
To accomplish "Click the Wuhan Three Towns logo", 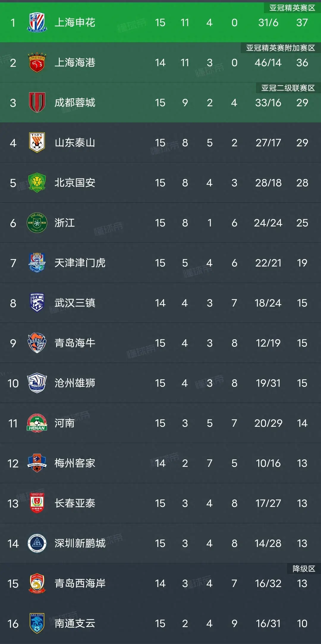I will [36, 304].
